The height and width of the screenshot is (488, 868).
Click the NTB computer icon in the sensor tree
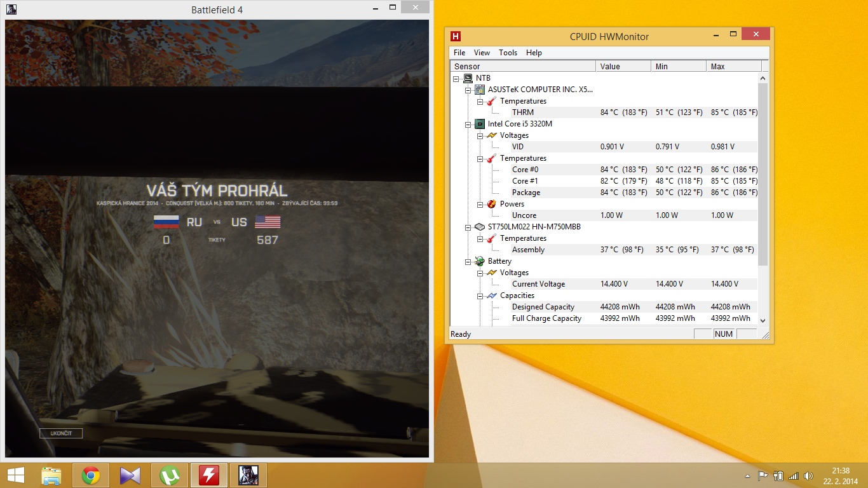[x=468, y=78]
